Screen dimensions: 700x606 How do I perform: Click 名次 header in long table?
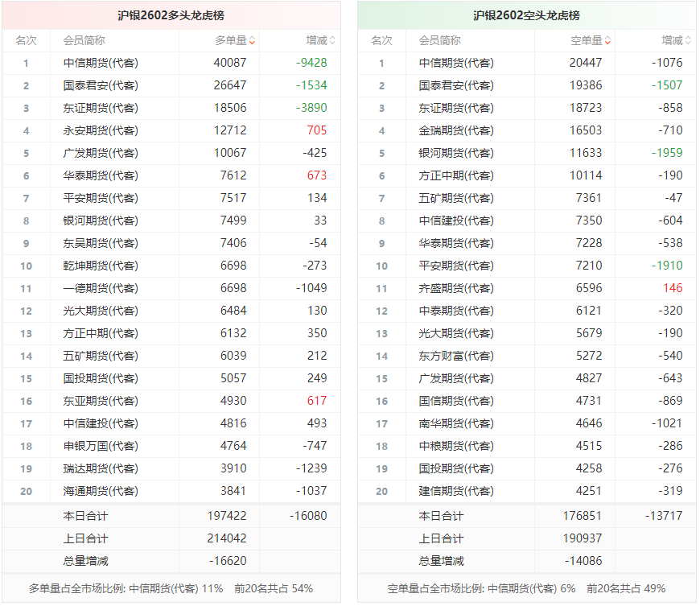(x=26, y=40)
